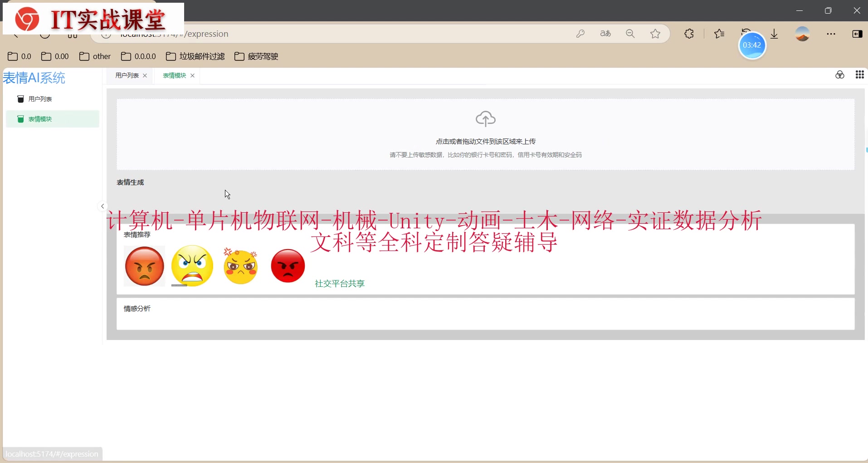Image resolution: width=868 pixels, height=463 pixels.
Task: Close the 用户列表 tab
Action: click(x=145, y=76)
